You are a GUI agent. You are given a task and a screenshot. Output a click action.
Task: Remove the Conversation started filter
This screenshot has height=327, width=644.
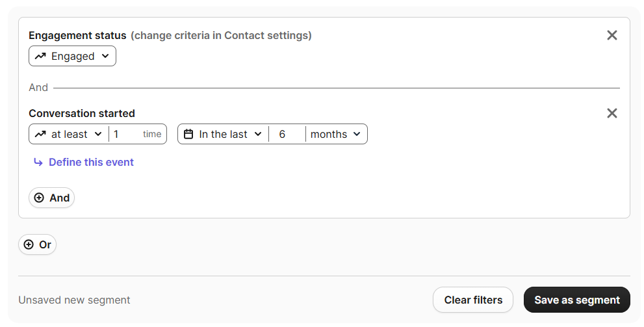tap(612, 113)
